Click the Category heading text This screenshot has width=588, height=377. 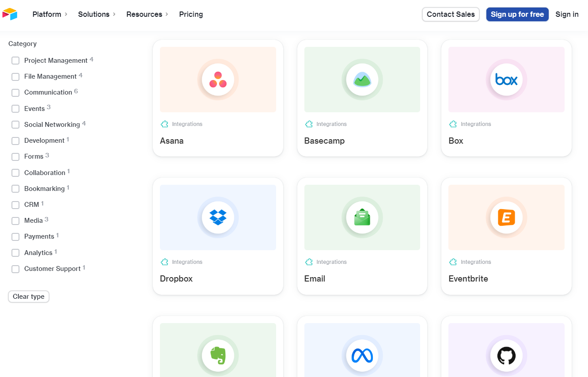[23, 44]
